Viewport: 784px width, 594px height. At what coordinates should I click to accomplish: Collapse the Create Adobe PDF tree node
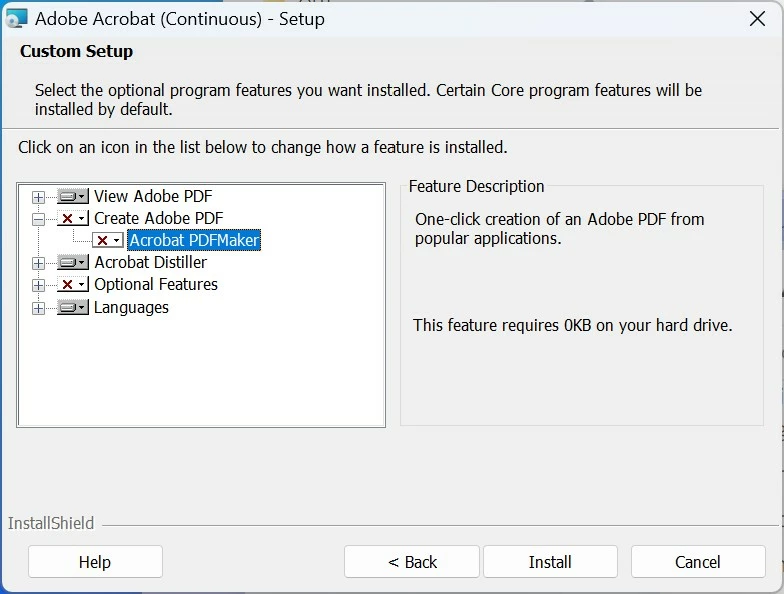[38, 219]
